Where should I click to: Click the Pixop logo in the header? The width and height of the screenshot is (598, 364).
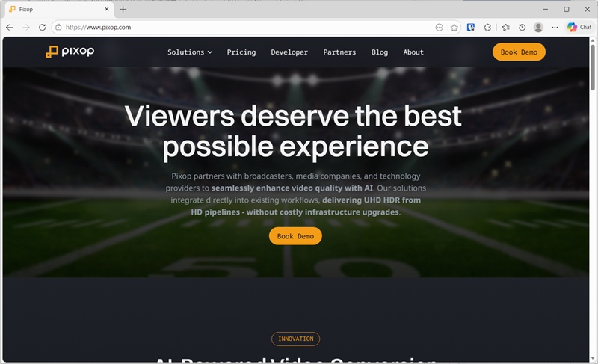click(70, 52)
